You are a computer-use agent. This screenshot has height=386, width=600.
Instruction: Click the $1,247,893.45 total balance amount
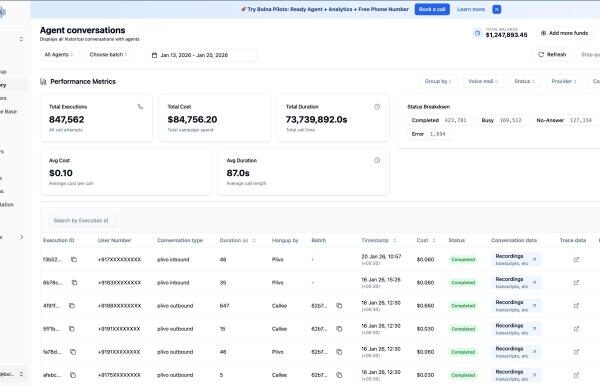click(507, 35)
